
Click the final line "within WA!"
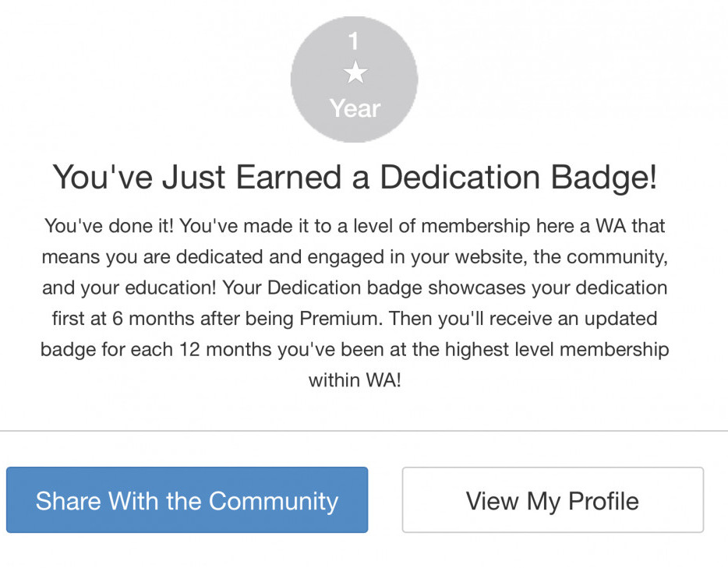pos(355,381)
